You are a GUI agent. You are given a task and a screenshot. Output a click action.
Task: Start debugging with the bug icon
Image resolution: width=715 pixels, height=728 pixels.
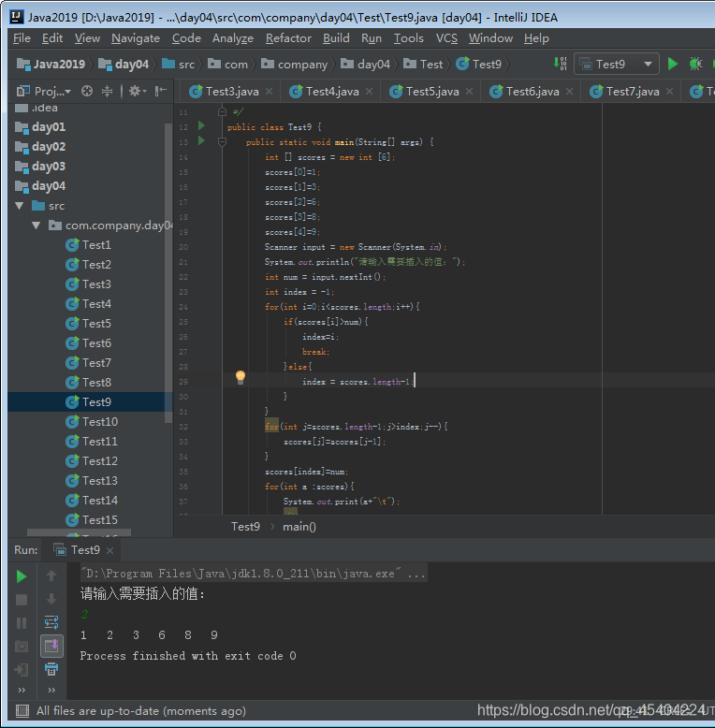tap(695, 64)
